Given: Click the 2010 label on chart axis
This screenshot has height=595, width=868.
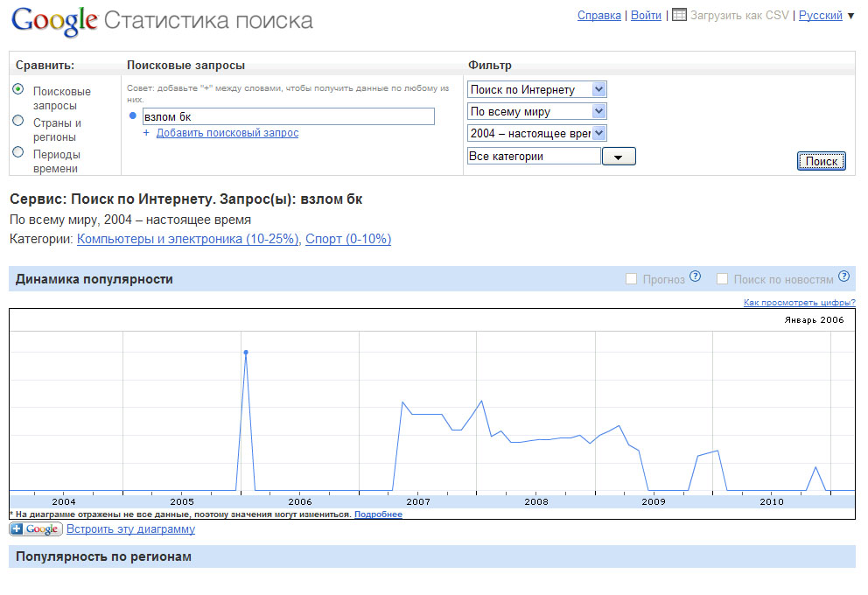Looking at the screenshot, I should (x=772, y=501).
